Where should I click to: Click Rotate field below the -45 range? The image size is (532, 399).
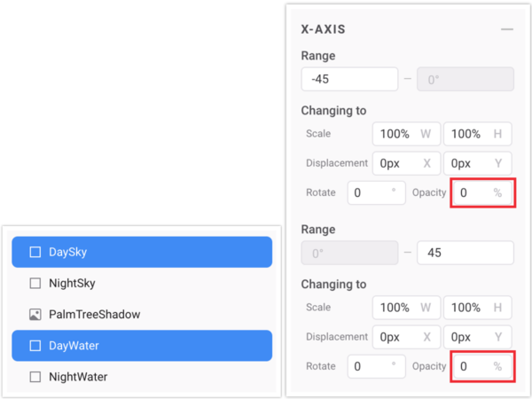(378, 192)
